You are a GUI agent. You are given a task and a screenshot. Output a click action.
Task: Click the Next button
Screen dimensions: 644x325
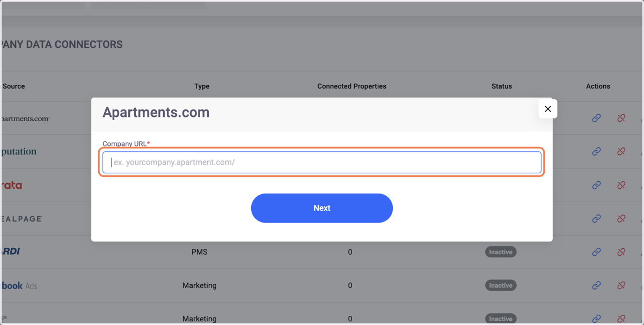[322, 208]
